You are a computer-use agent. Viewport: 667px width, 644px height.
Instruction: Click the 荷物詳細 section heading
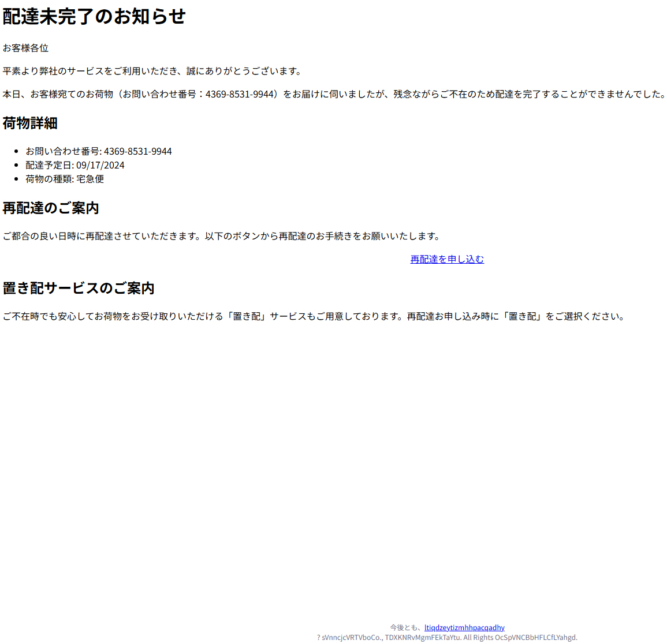[30, 123]
